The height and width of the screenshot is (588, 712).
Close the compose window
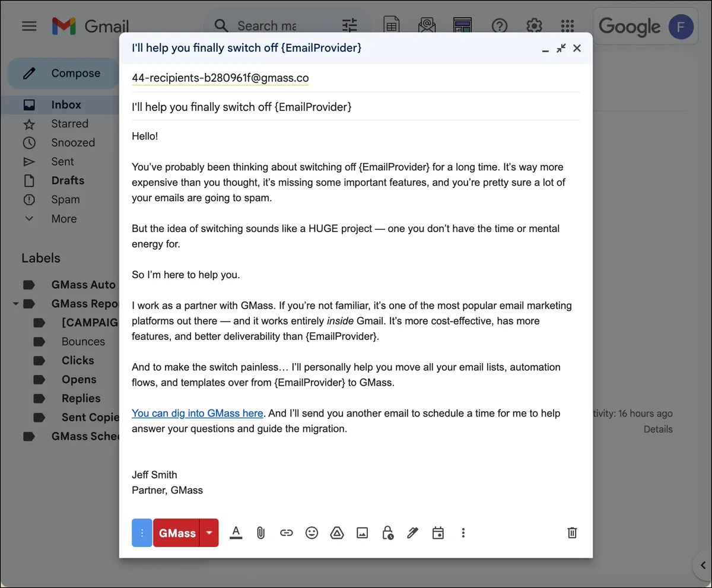(577, 49)
